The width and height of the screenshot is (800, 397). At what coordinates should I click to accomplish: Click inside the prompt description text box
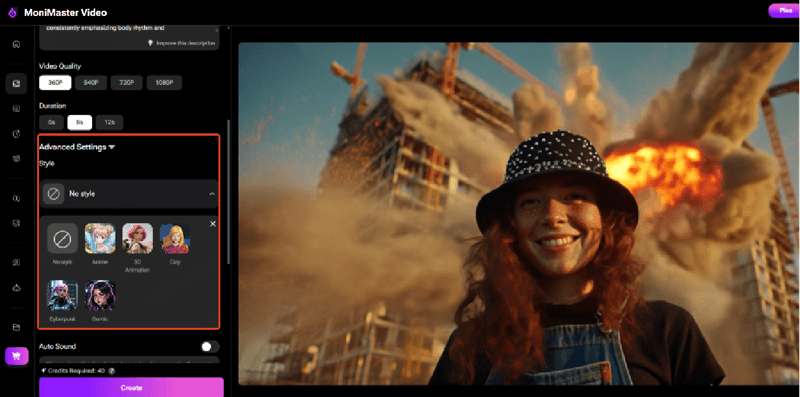tap(129, 32)
